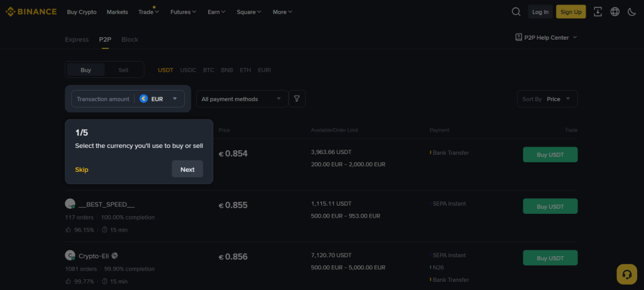Switch to the Block tab
644x290 pixels.
pyautogui.click(x=130, y=40)
